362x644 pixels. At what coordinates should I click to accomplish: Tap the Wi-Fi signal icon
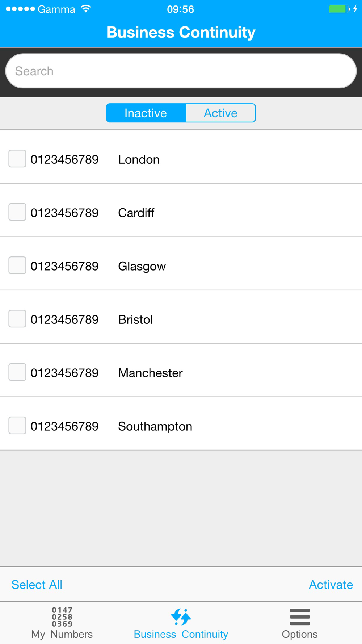(86, 9)
